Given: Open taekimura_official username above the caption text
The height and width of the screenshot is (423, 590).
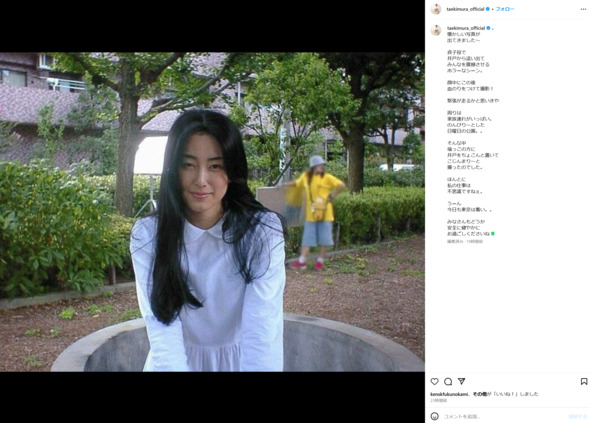Looking at the screenshot, I should point(466,28).
